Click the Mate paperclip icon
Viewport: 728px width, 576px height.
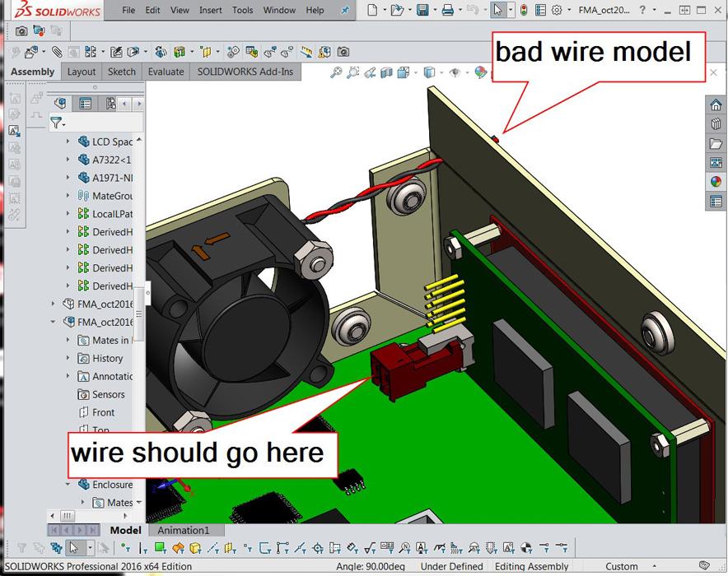click(x=57, y=52)
